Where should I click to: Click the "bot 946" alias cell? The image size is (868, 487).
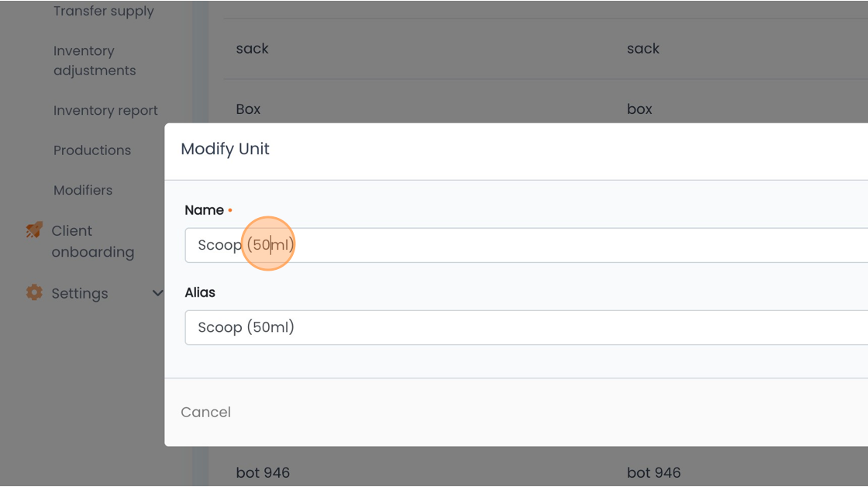[x=654, y=472]
